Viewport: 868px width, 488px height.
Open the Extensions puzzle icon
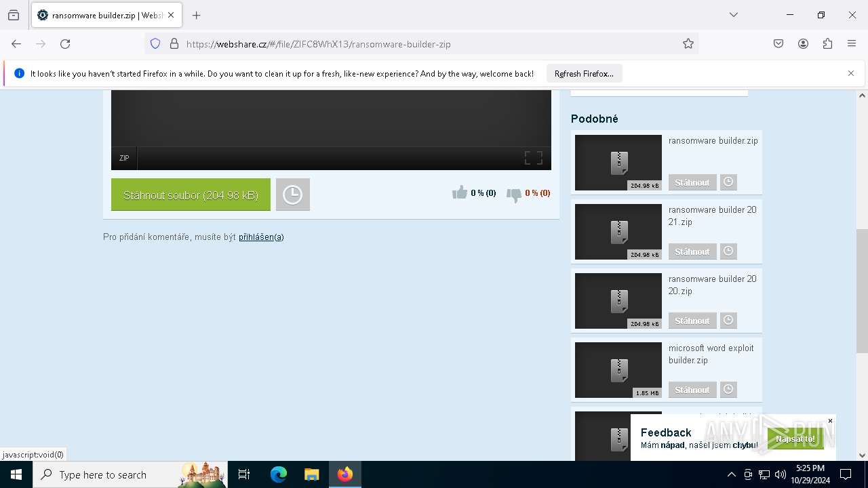coord(827,44)
